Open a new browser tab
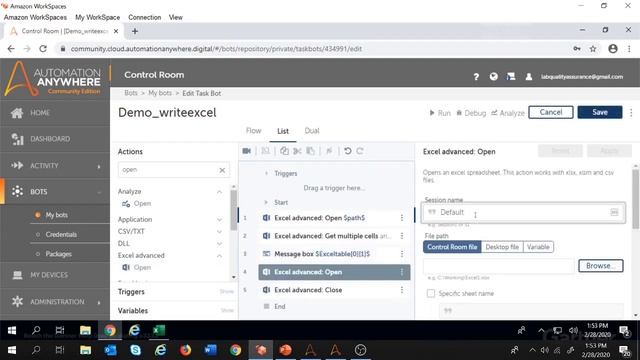This screenshot has height=360, width=640. (x=135, y=31)
